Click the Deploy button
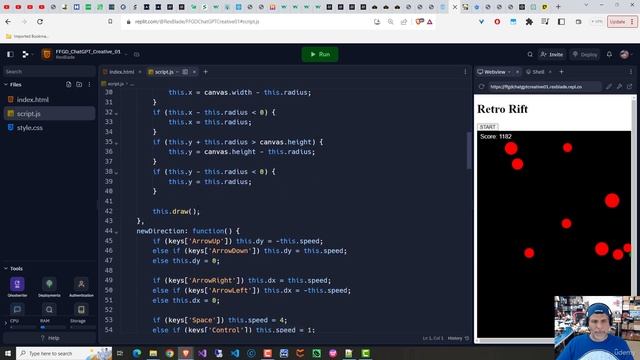This screenshot has height=360, width=640. (584, 54)
